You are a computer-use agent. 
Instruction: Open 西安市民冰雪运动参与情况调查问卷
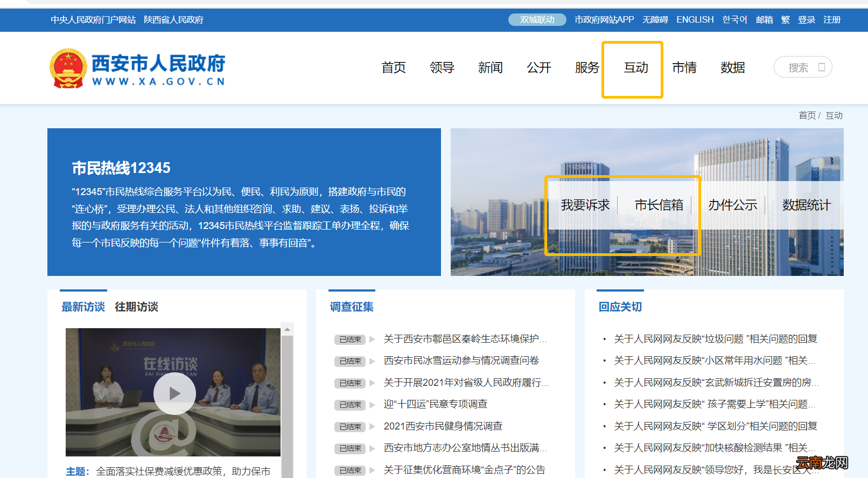coord(461,361)
